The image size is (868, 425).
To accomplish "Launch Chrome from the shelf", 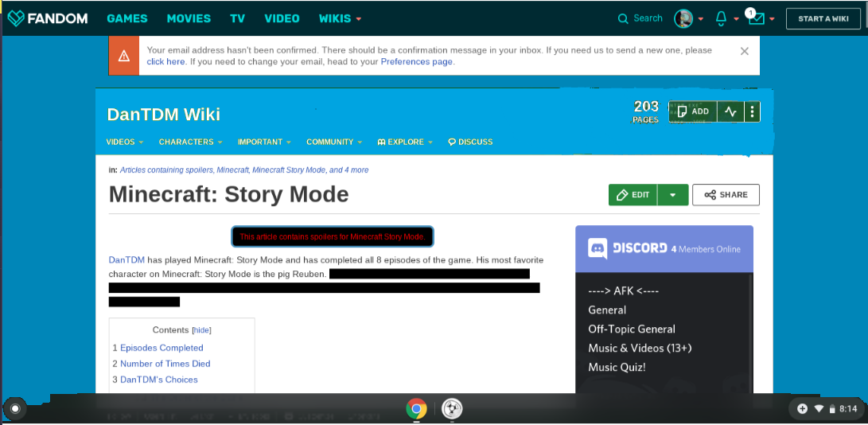I will (415, 409).
